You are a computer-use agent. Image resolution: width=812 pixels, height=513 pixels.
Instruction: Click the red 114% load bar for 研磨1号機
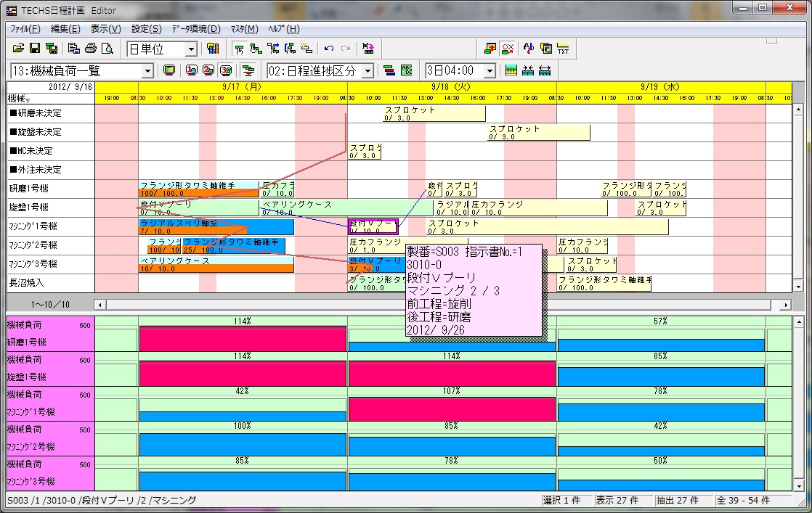(x=243, y=339)
